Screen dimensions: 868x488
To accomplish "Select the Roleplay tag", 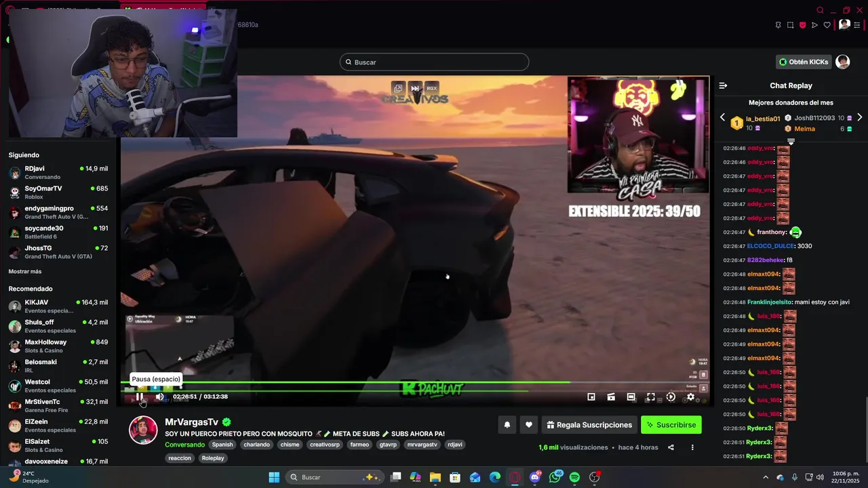I will click(x=213, y=458).
